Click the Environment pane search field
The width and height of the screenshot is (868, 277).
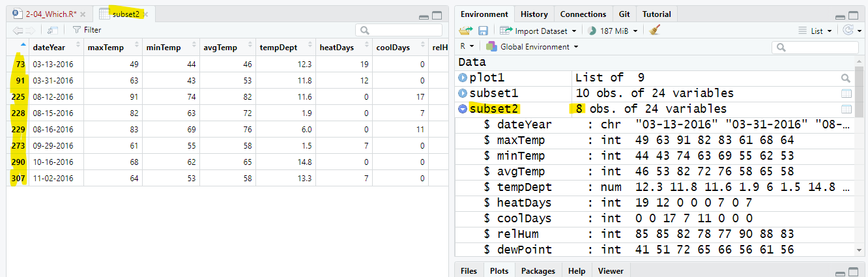point(815,47)
